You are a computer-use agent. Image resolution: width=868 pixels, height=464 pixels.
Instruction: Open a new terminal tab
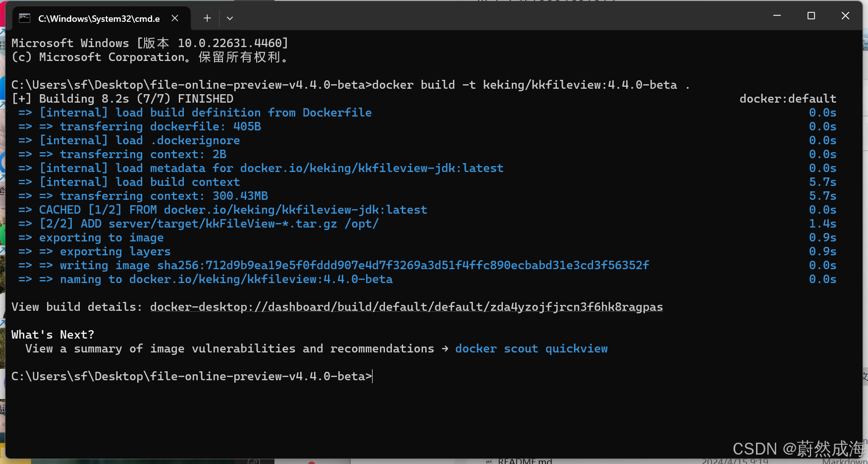pyautogui.click(x=207, y=18)
